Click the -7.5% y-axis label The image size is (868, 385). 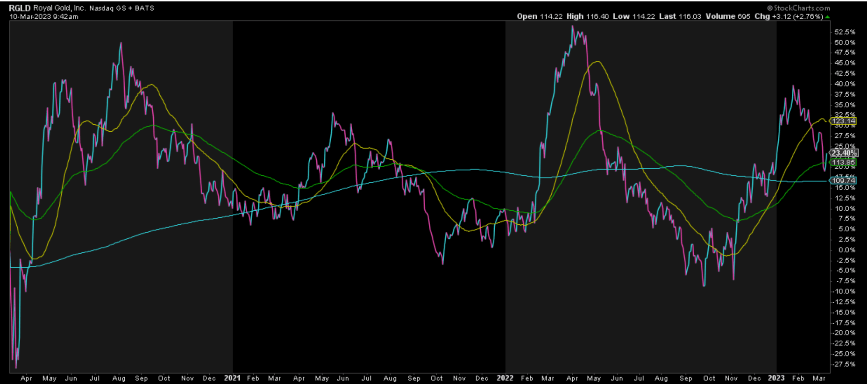tap(846, 281)
